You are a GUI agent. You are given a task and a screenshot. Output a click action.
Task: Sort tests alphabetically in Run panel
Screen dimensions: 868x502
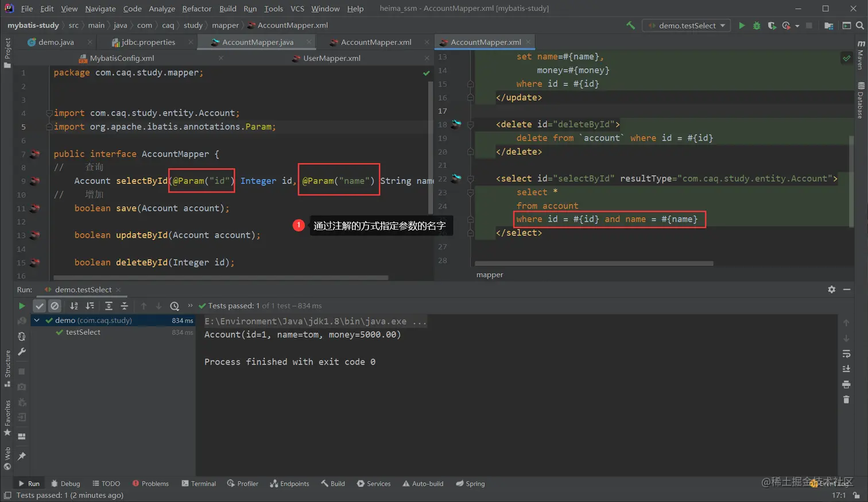tap(74, 306)
